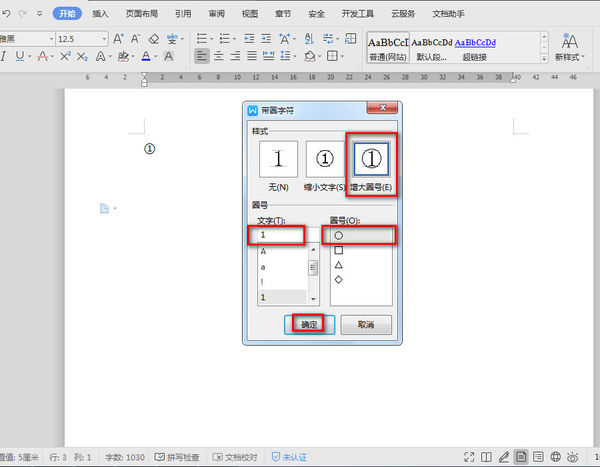Expand the 新样式 dropdown
600x467 pixels.
[571, 57]
